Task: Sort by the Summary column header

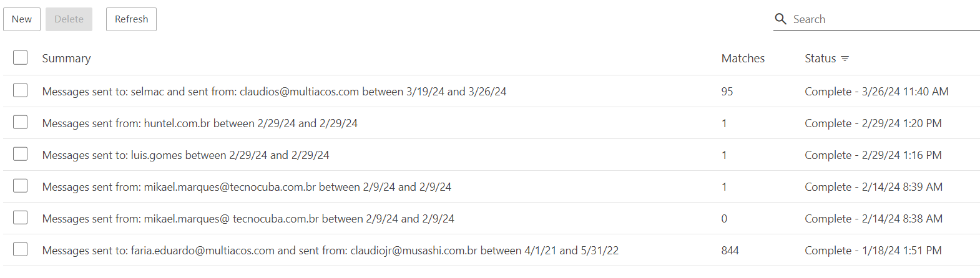Action: pos(66,59)
